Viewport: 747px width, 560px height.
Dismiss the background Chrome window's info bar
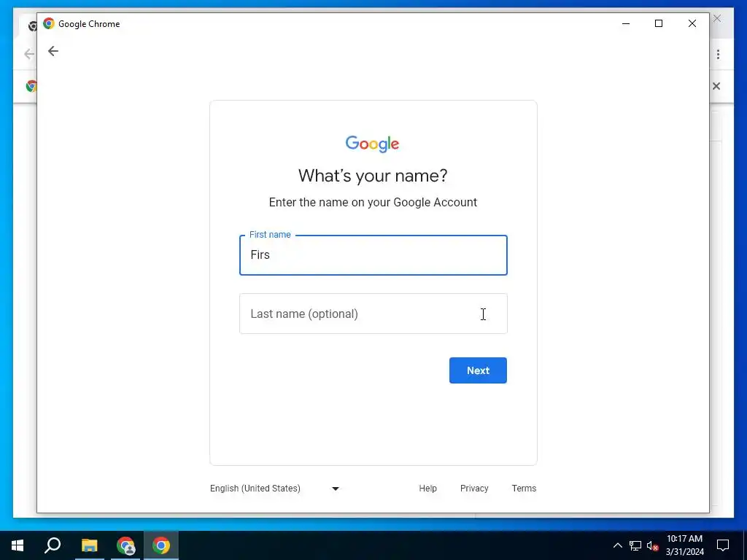(716, 86)
